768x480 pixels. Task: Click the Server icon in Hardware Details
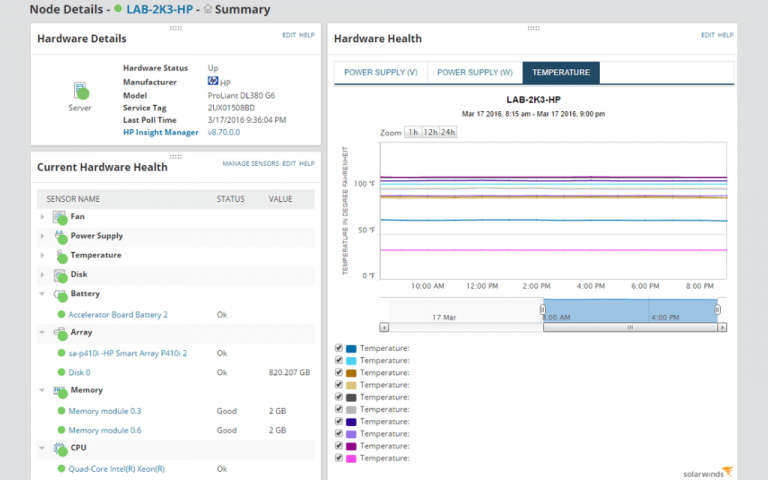[80, 93]
